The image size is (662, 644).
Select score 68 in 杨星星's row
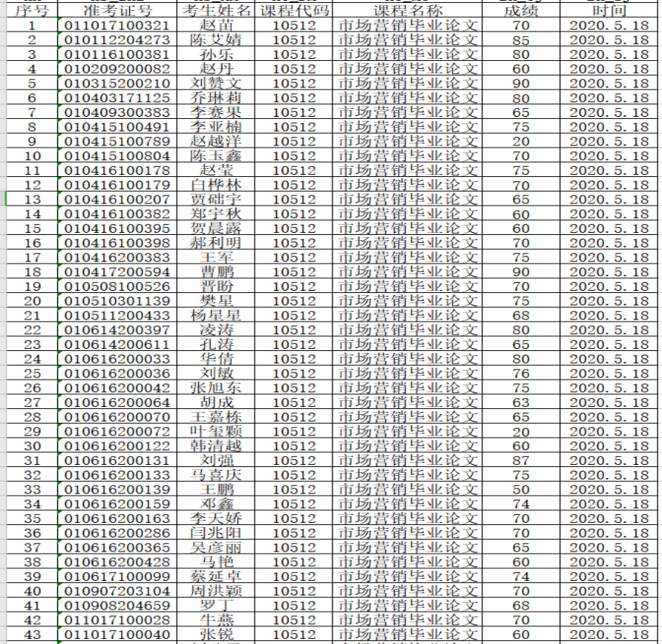[521, 316]
